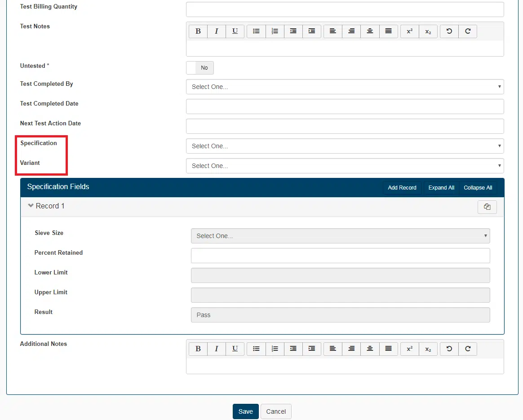Screen dimensions: 523x420
Task: Apply superscript in Additional Notes editor
Action: (x=410, y=349)
